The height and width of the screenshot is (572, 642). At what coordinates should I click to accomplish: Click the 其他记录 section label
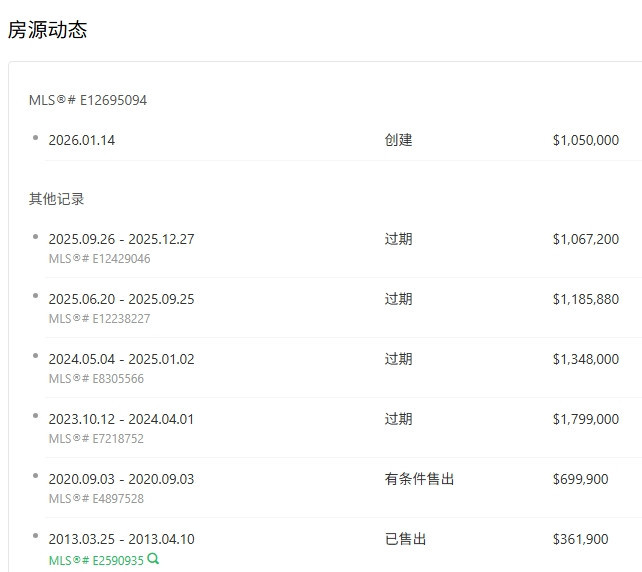tap(56, 199)
